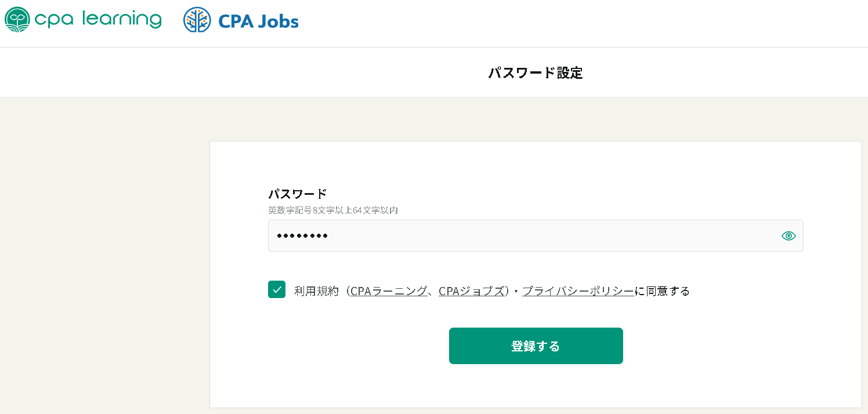The height and width of the screenshot is (414, 868).
Task: Click the CPA Jobs tree logo icon
Action: pyautogui.click(x=197, y=20)
